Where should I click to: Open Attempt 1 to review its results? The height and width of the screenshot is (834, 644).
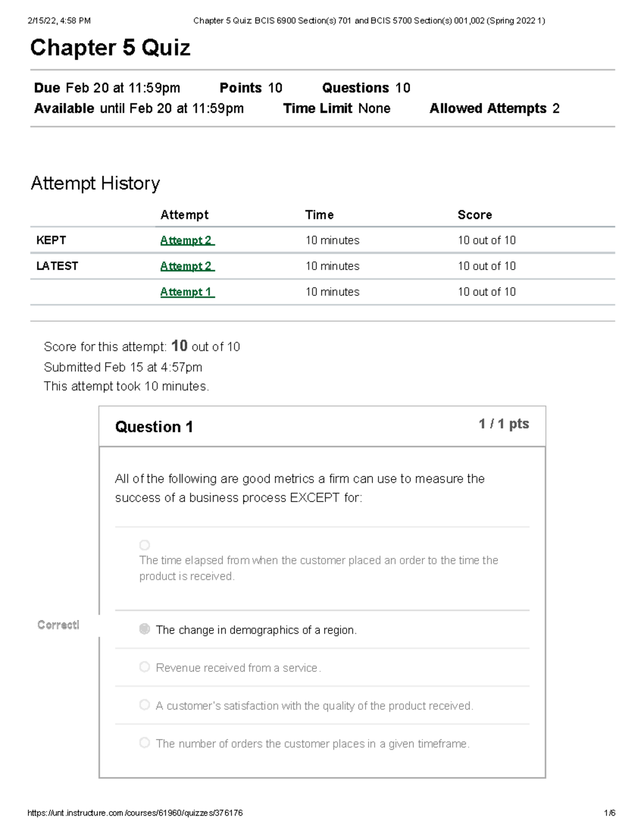click(x=186, y=292)
